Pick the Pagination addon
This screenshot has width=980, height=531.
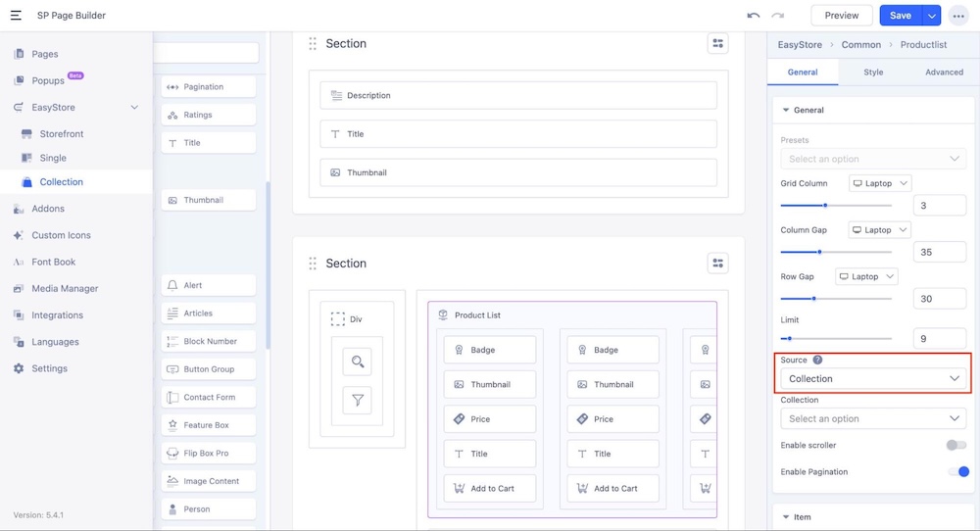click(209, 87)
